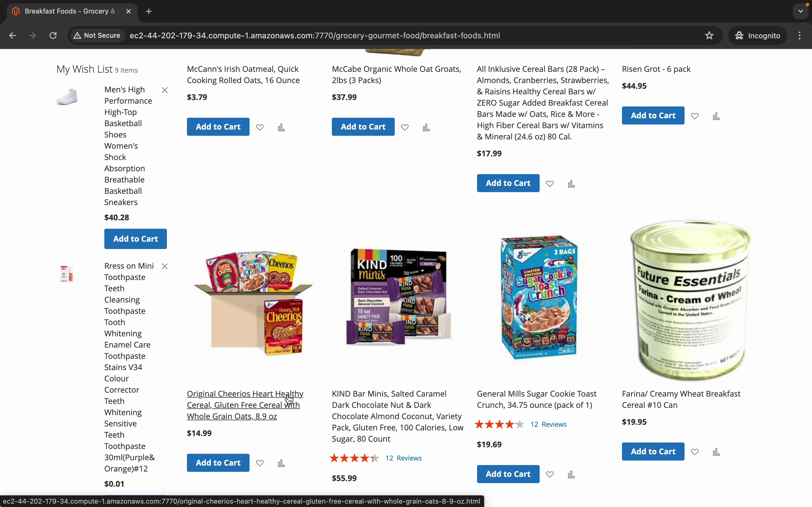The height and width of the screenshot is (507, 812).
Task: Compare the All Inklusive Cereal Bars
Action: pos(572,184)
